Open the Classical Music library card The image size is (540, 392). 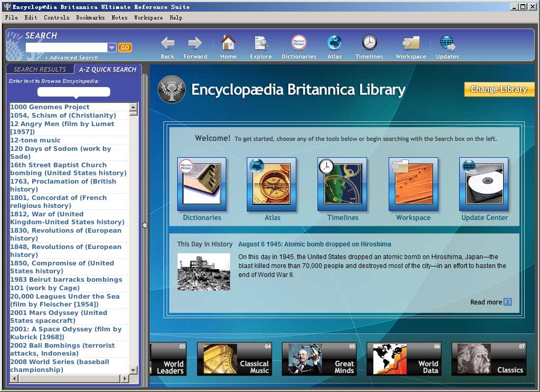pyautogui.click(x=235, y=359)
